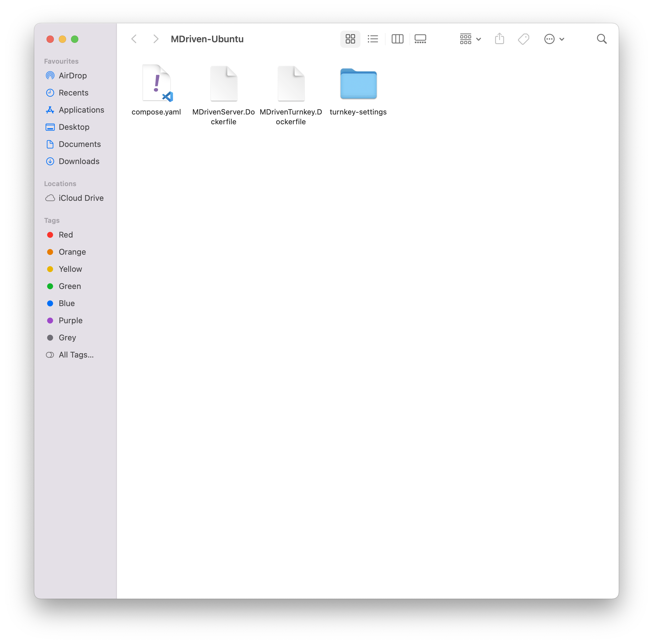Select the compose.yaml file
The width and height of the screenshot is (653, 644).
pos(156,84)
